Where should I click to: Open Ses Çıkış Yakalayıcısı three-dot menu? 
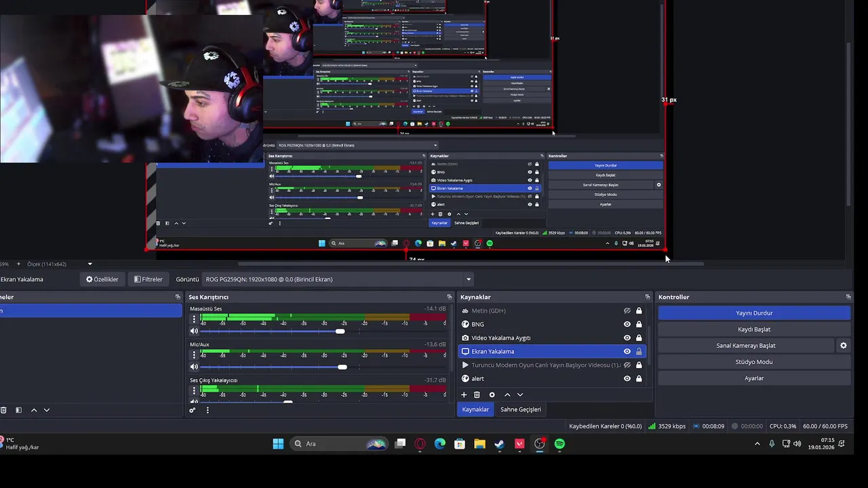point(194,390)
